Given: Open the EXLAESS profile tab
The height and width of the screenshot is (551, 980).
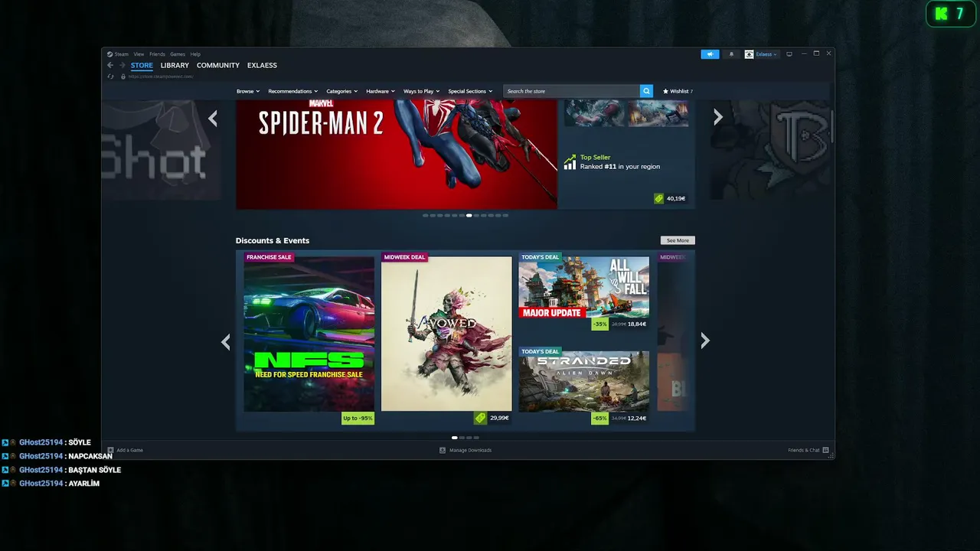Looking at the screenshot, I should (x=262, y=66).
